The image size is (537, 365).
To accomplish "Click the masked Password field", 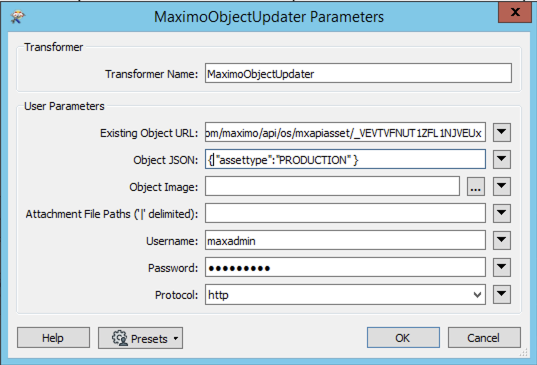I will coord(345,267).
